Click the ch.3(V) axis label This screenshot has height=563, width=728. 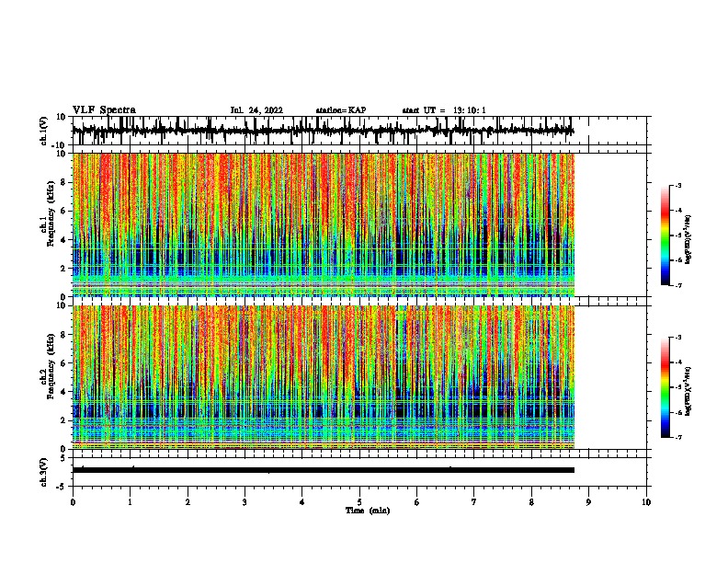[44, 472]
